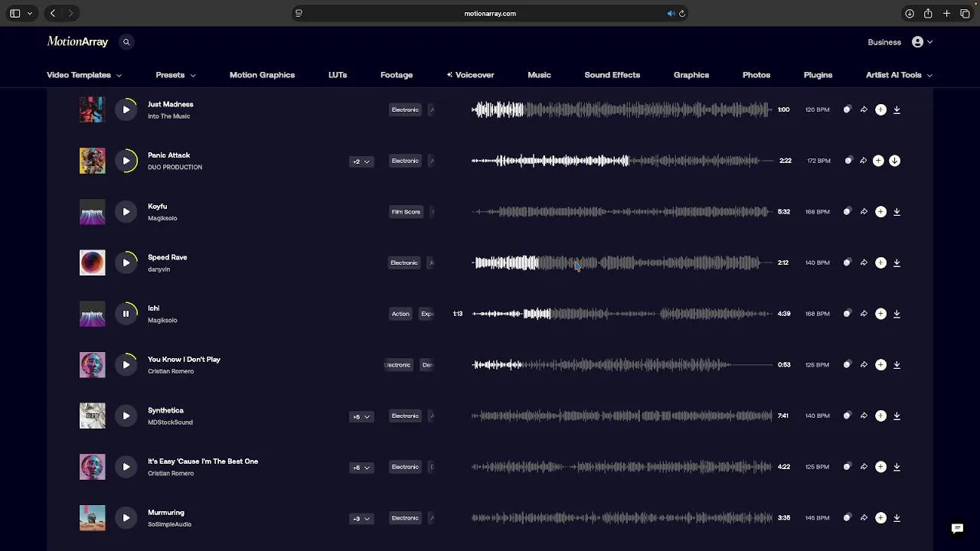Image resolution: width=980 pixels, height=551 pixels.
Task: Open the search icon beside MotionArray logo
Action: click(x=126, y=42)
